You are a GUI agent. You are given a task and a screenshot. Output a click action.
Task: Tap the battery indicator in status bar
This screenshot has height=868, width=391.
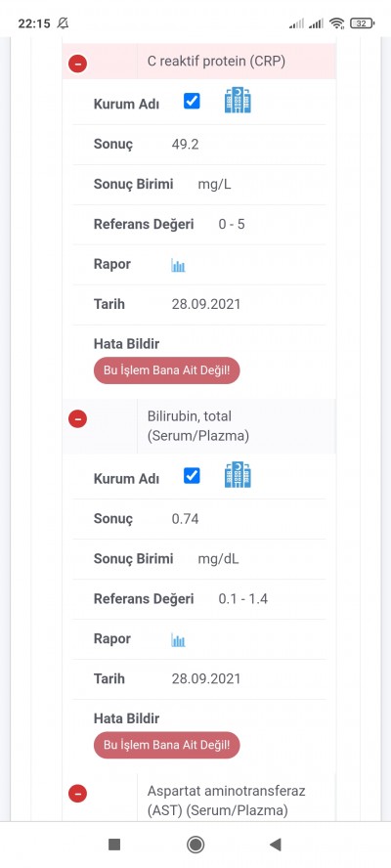click(x=363, y=23)
